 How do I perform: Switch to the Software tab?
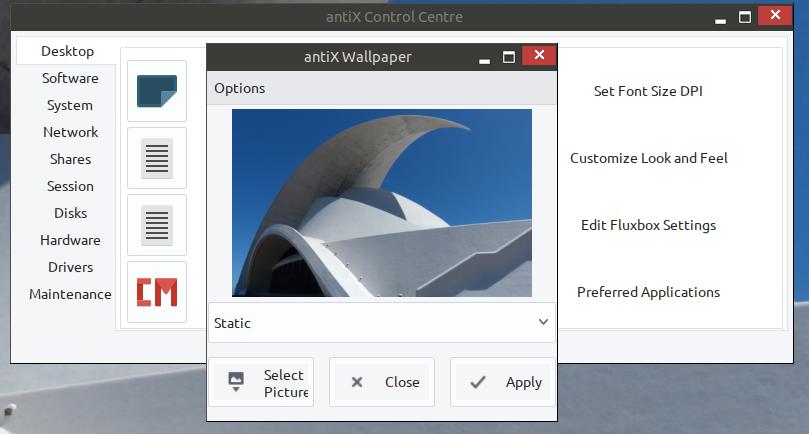click(x=70, y=78)
